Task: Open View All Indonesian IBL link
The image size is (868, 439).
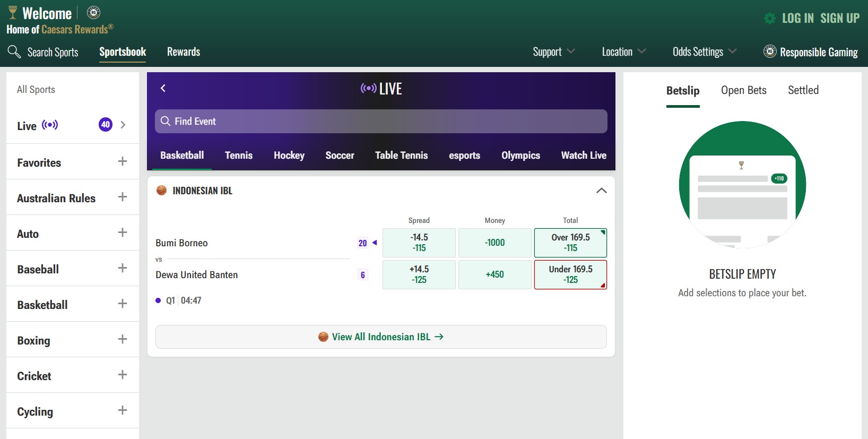Action: (381, 337)
